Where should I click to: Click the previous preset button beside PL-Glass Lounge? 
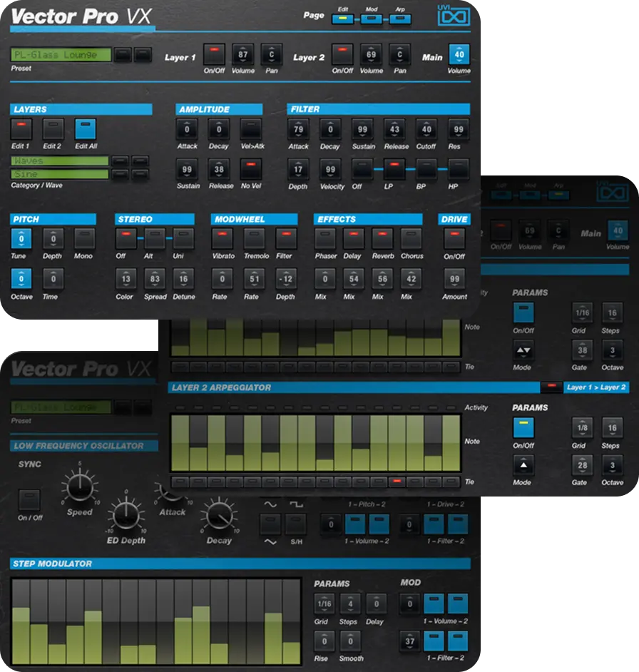pos(123,55)
